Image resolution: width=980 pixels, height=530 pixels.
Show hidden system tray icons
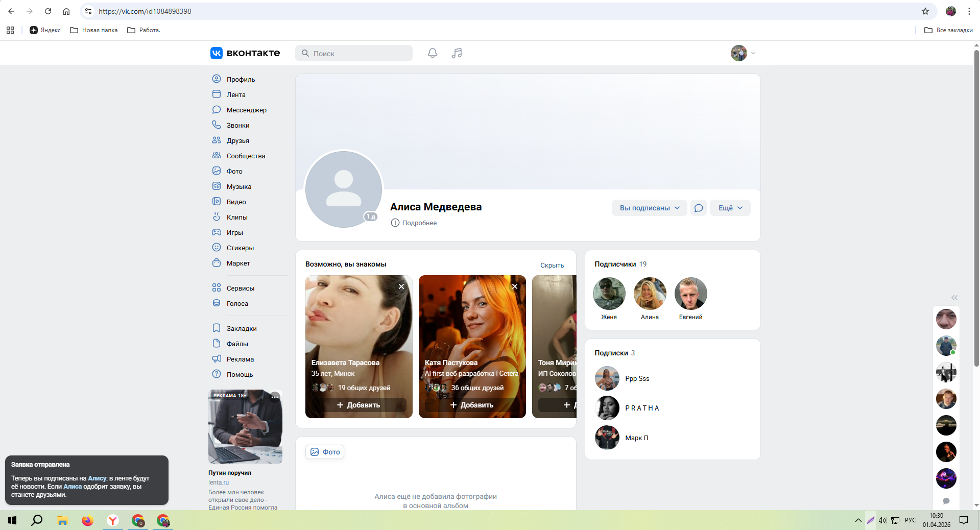pos(858,520)
